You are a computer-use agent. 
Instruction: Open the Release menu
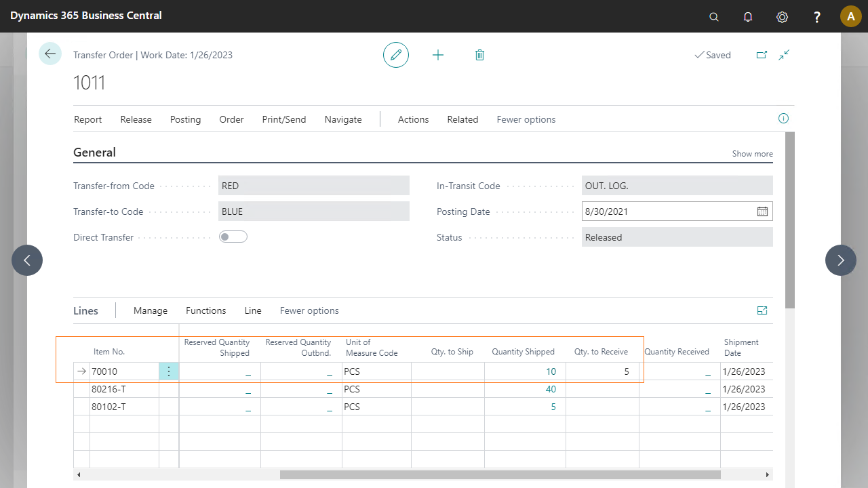coord(136,119)
